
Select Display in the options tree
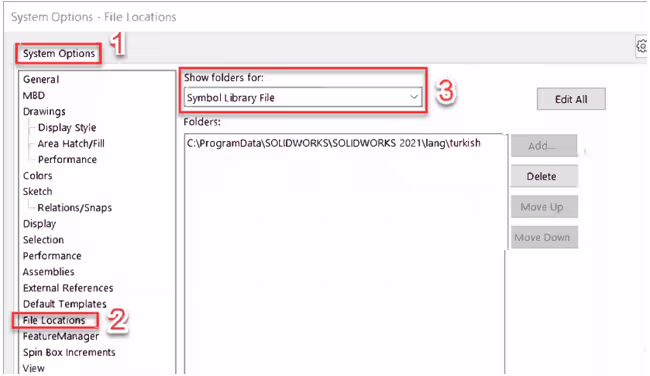[x=39, y=224]
